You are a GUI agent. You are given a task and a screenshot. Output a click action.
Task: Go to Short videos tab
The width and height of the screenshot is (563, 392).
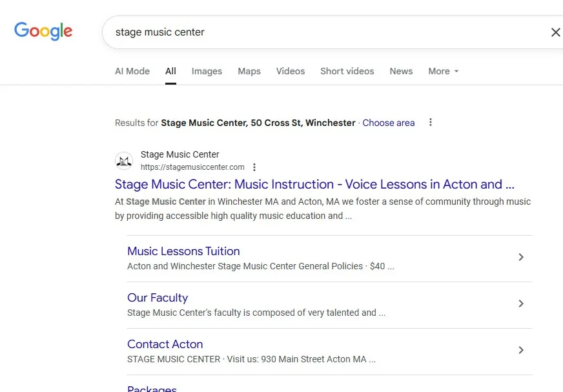[x=347, y=71]
